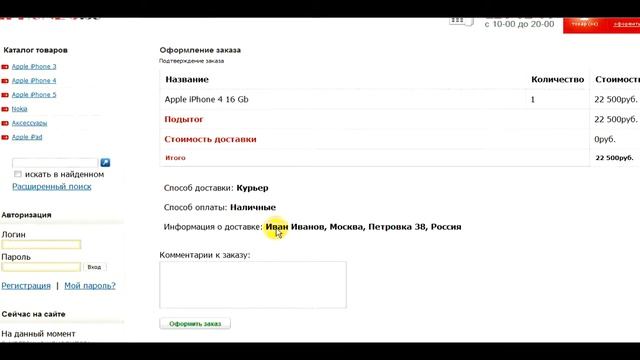Viewport: 640px width, 360px height.
Task: Click red arrow icon beside Apple iPhone 4
Action: (x=5, y=81)
